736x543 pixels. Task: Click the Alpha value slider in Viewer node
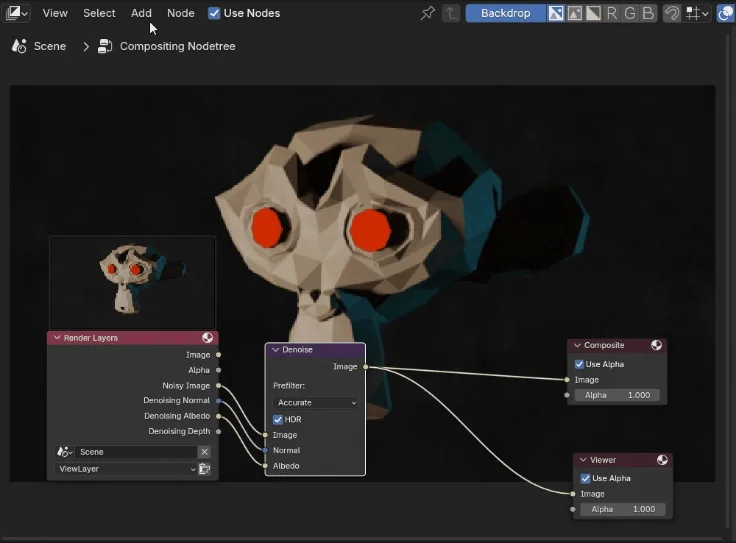621,509
